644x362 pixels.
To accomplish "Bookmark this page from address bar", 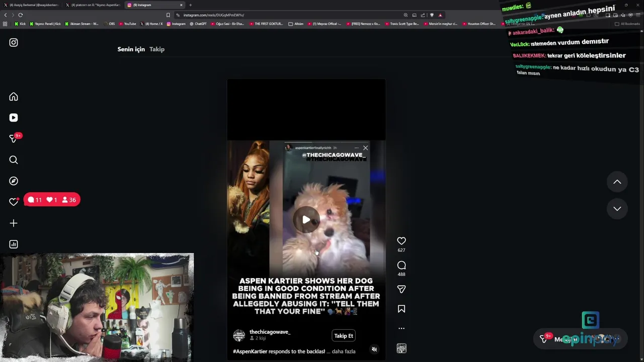I will tap(168, 15).
